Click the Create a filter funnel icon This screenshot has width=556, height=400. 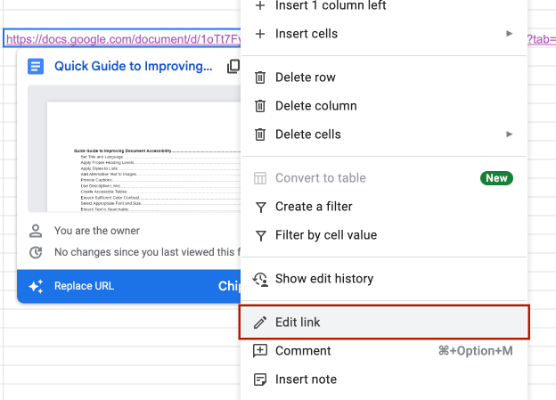(x=261, y=207)
